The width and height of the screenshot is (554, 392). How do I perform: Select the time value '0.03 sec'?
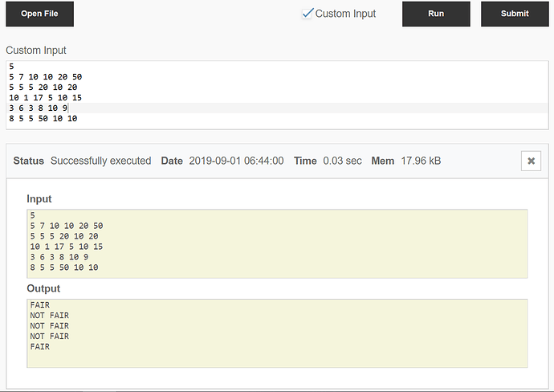342,161
